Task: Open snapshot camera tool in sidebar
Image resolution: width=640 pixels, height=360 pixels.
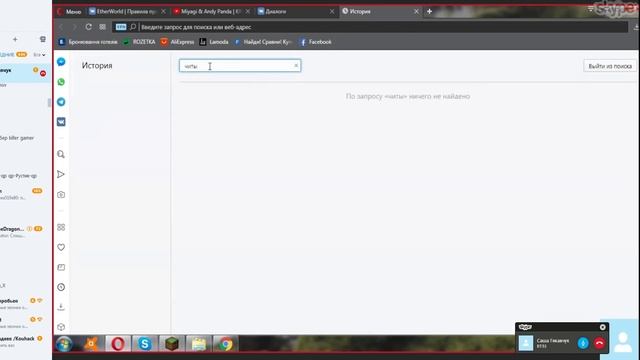Action: 61,195
